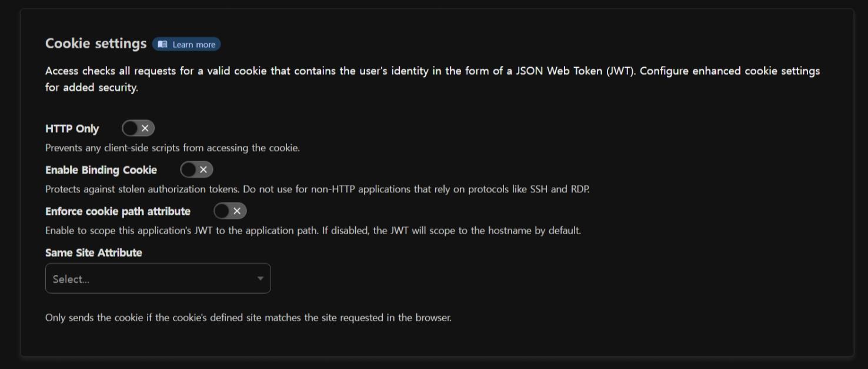
Task: Click the client-side scripts description text
Action: [172, 148]
